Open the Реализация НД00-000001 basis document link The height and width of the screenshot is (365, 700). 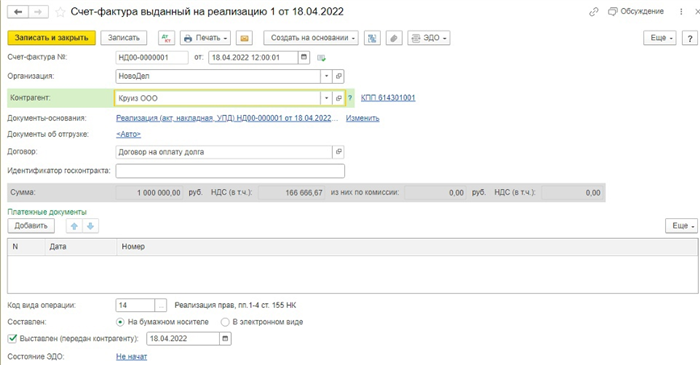point(225,118)
